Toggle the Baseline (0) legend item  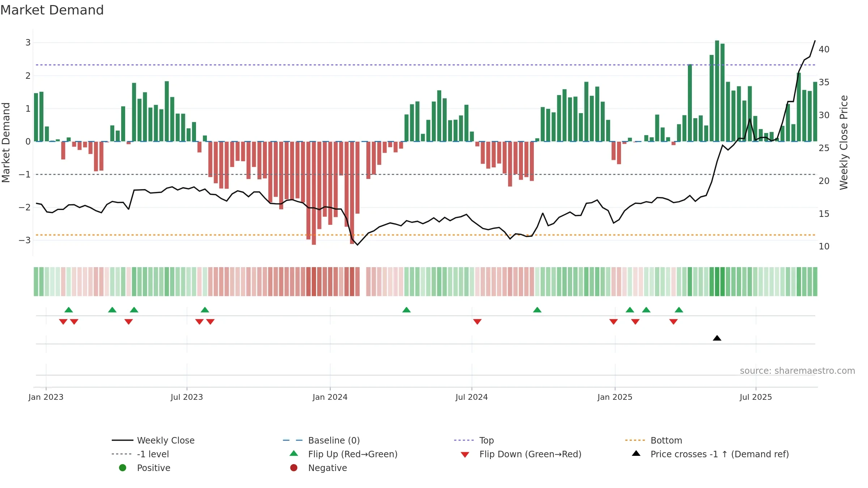pos(321,440)
